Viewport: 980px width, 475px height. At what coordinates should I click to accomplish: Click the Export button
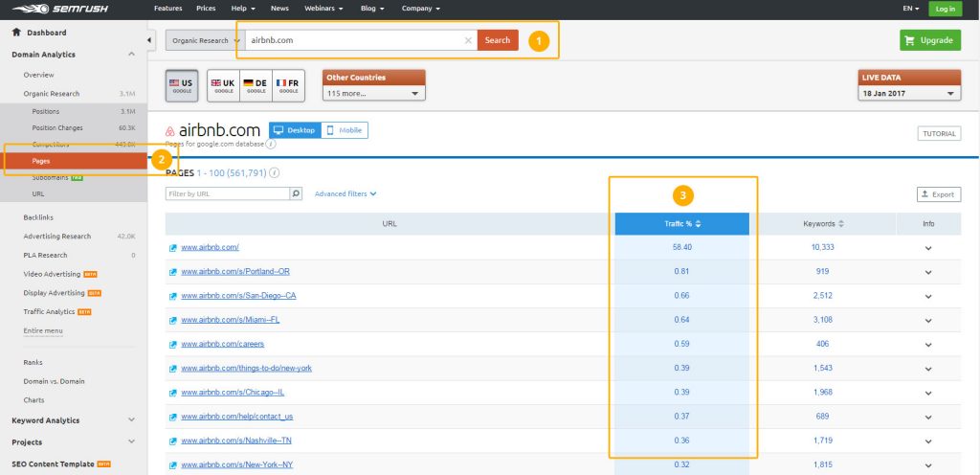[x=939, y=194]
